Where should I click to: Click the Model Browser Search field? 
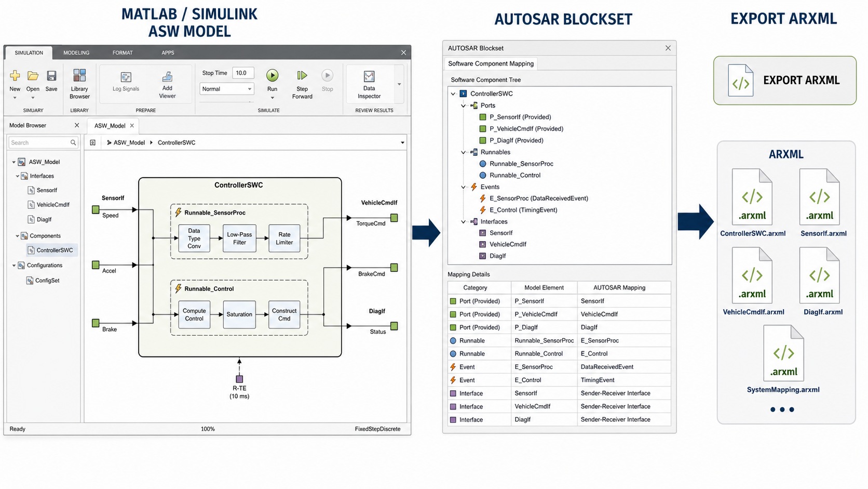point(43,142)
